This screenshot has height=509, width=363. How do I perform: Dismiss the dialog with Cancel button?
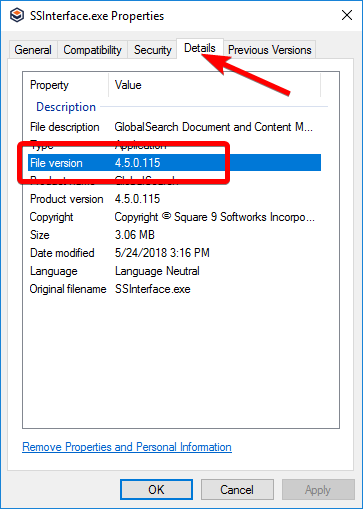[x=237, y=490]
